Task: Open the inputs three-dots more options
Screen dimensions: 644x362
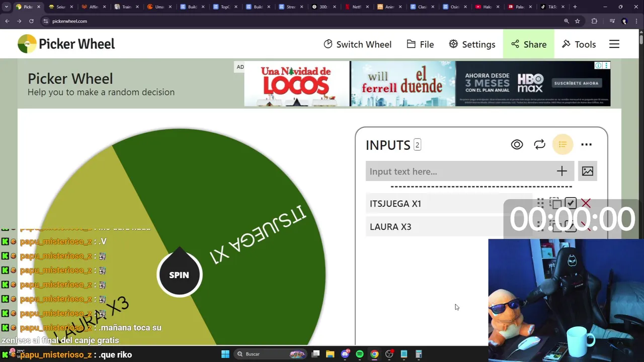Action: point(586,145)
